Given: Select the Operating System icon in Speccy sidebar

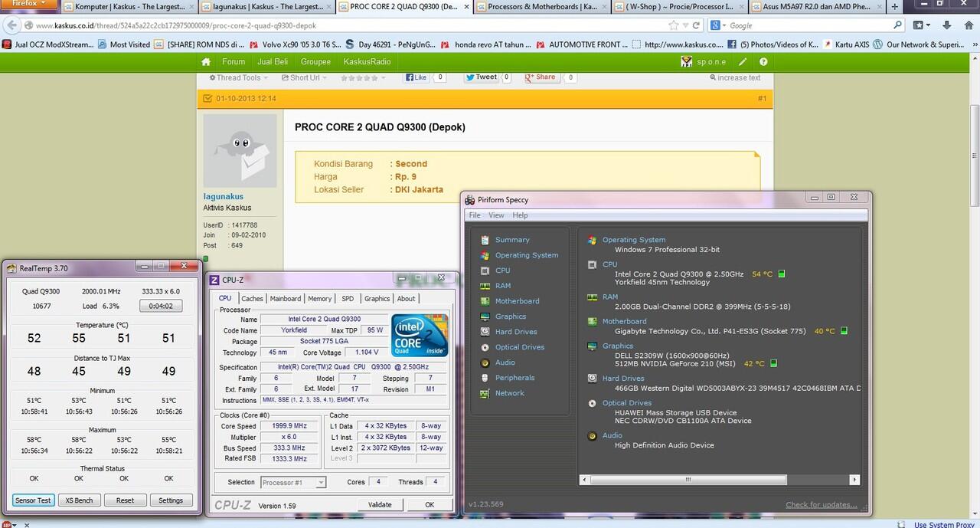Looking at the screenshot, I should click(x=485, y=255).
